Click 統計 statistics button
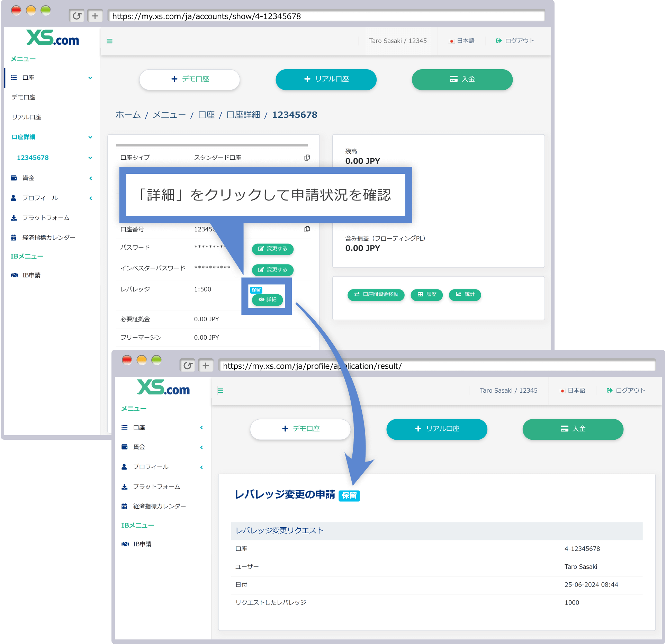Image resolution: width=666 pixels, height=644 pixels. coord(465,295)
